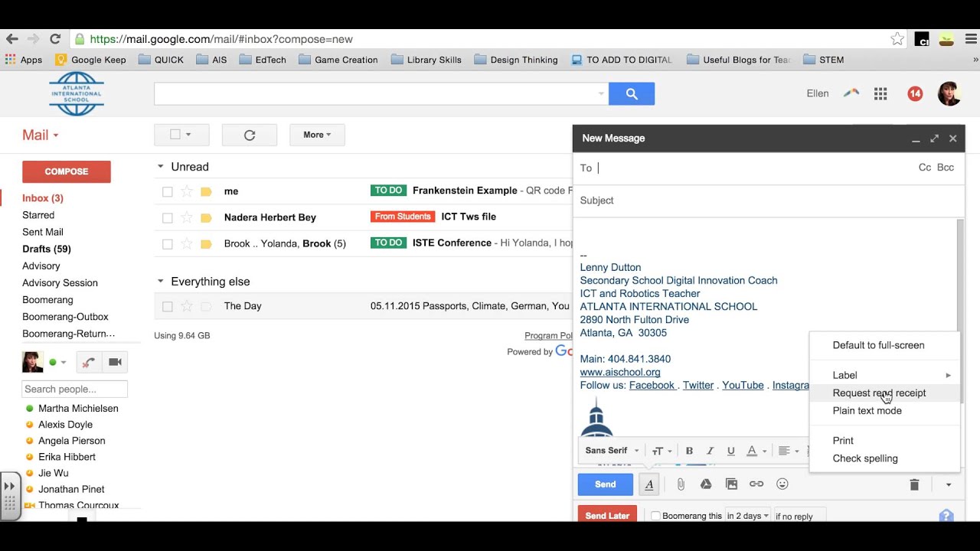Refresh the inbox
980x551 pixels.
click(250, 135)
